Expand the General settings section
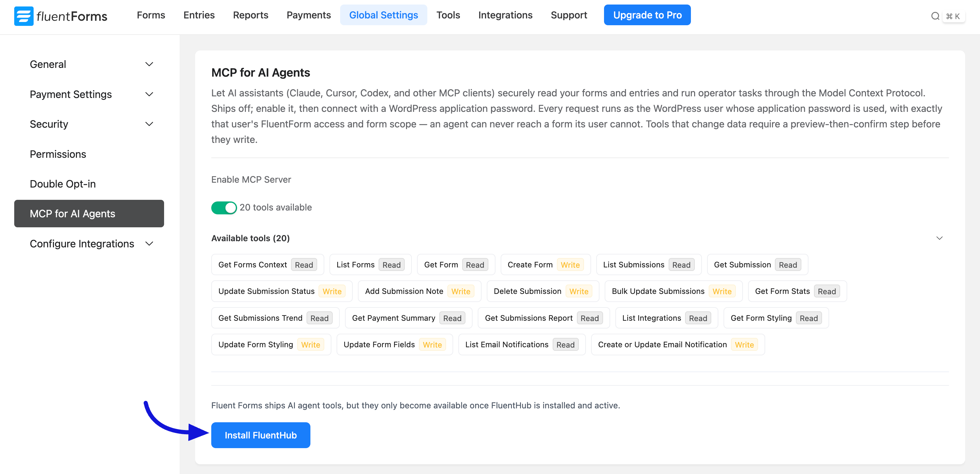Screen dimensions: 980x474 [91, 64]
